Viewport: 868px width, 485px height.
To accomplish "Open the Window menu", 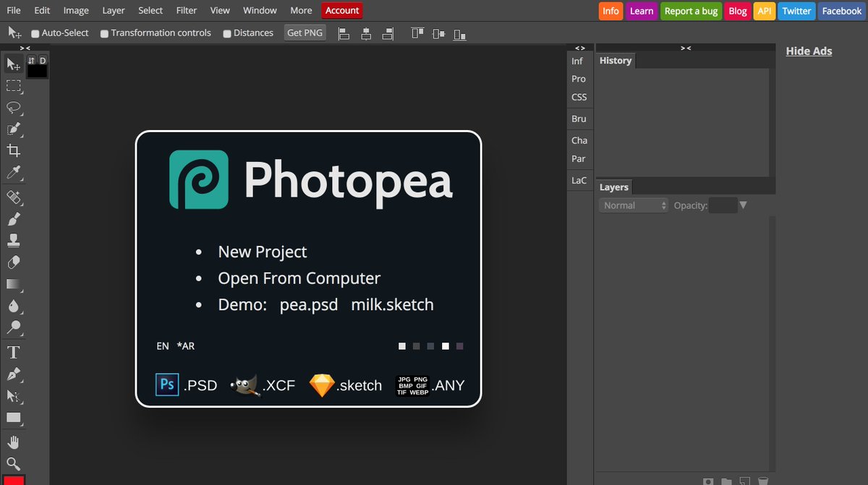I will [x=260, y=10].
